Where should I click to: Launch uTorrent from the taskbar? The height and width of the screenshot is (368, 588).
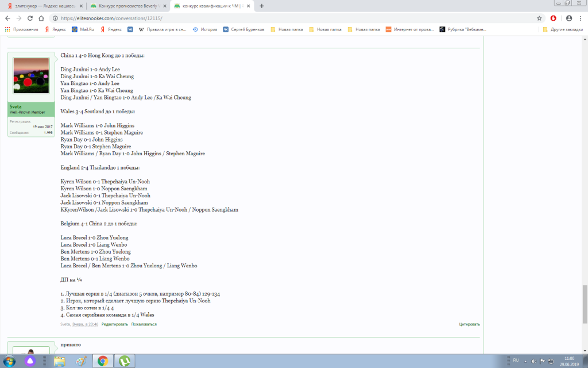(x=123, y=361)
